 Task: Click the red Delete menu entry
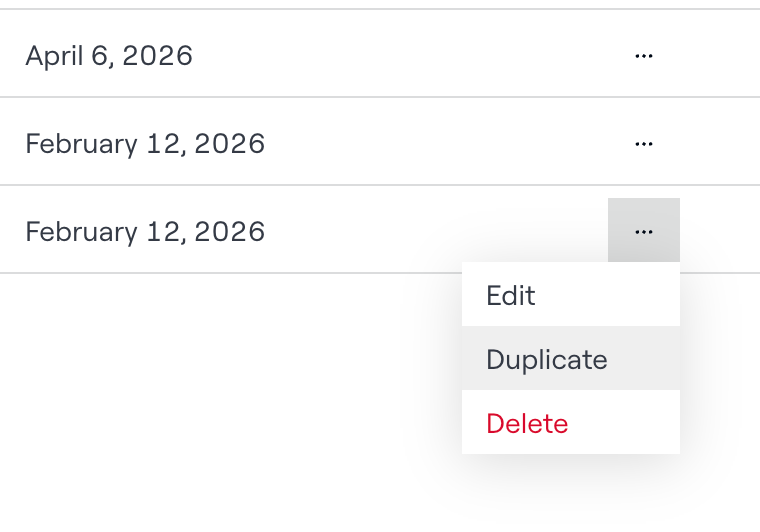527,424
